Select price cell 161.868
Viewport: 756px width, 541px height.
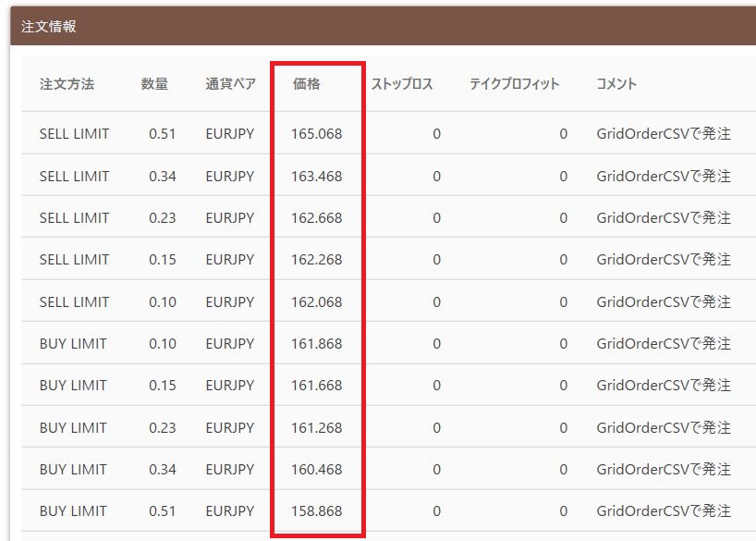coord(316,344)
